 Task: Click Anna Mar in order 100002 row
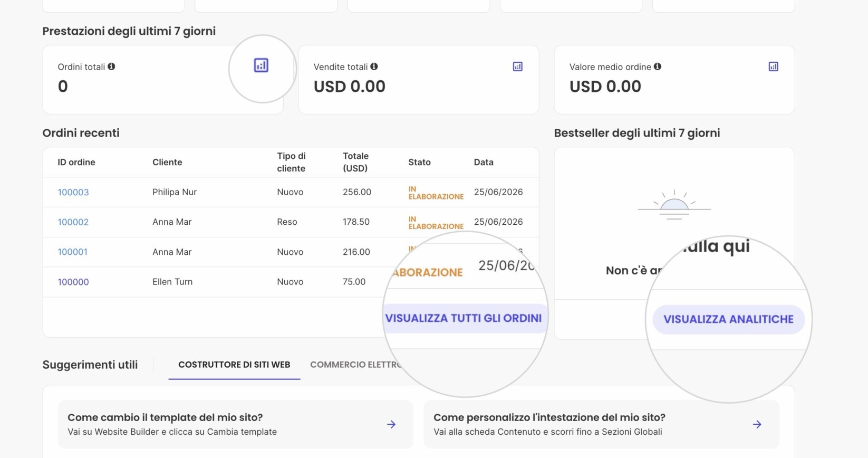click(x=172, y=222)
